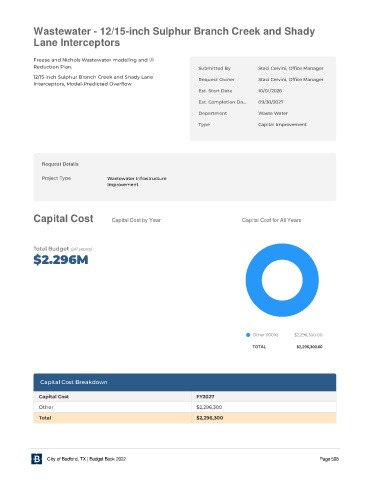This screenshot has width=370, height=480.
Task: Click the Type value Capital Improvement
Action: [x=282, y=124]
